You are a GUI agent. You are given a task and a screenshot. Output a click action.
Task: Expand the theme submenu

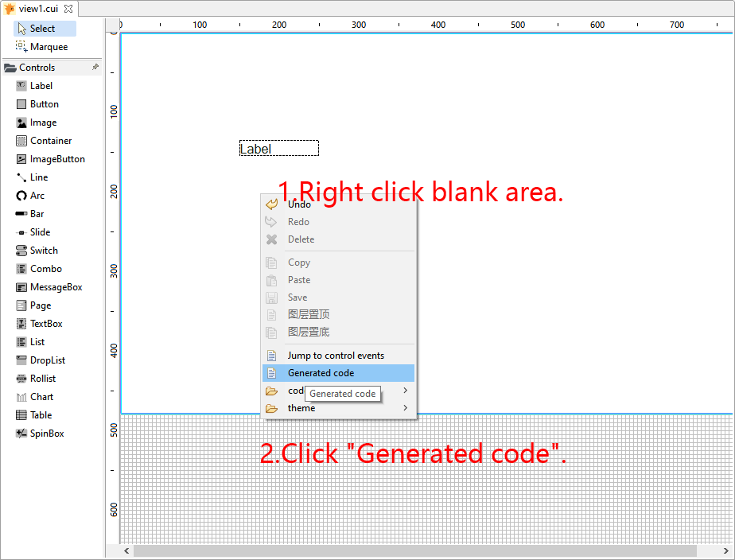[301, 407]
